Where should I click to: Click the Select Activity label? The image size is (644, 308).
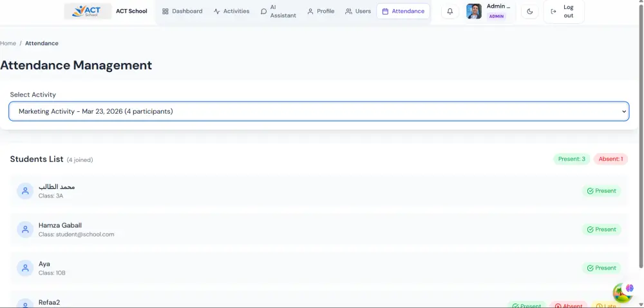(33, 95)
